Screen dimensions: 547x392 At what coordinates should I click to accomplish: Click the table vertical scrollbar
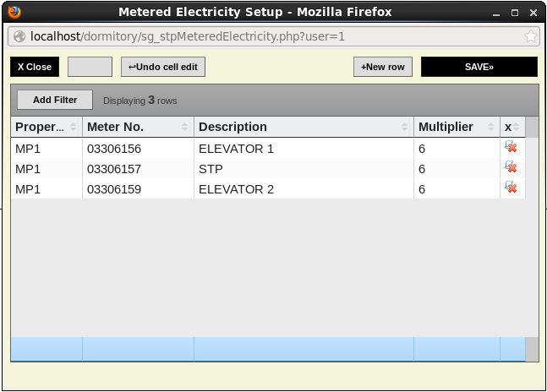(532, 237)
